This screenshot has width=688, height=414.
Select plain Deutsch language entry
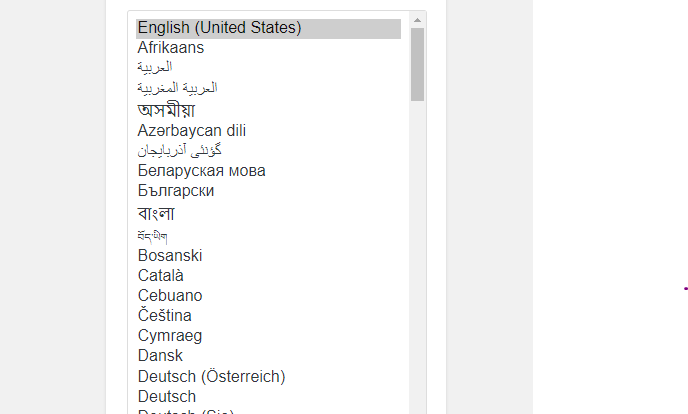click(268, 396)
